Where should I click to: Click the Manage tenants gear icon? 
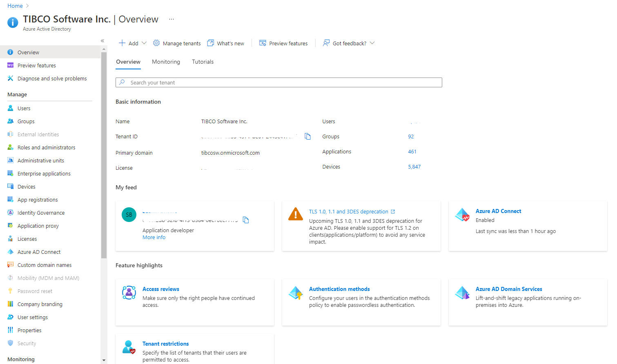coord(156,43)
